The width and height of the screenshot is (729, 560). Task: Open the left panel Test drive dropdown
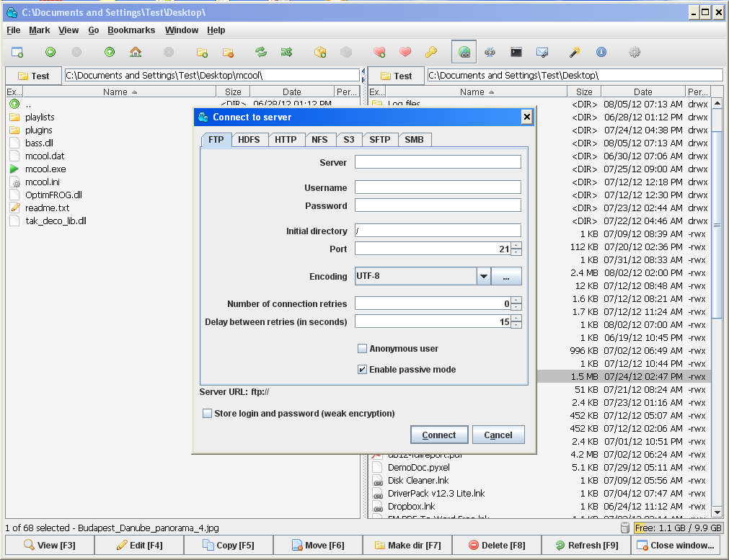[x=33, y=76]
